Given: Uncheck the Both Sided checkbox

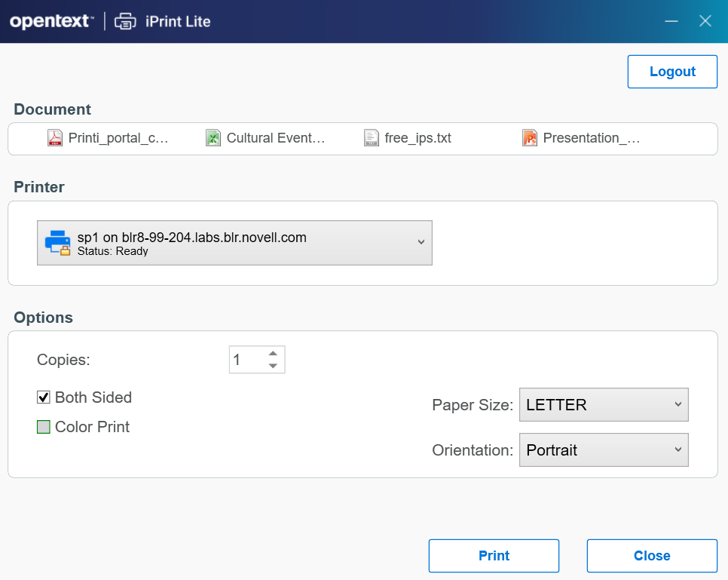Looking at the screenshot, I should [44, 397].
